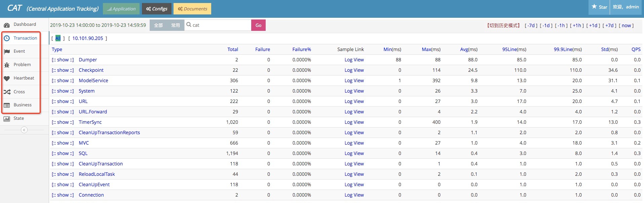Expand the MVC row with show

click(x=63, y=143)
